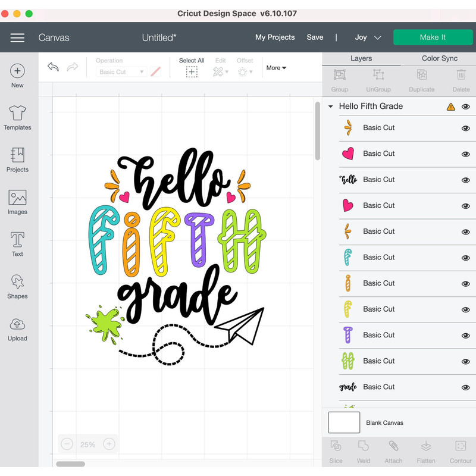The image size is (476, 476).
Task: Select the Weld tool at bottom
Action: tap(364, 450)
